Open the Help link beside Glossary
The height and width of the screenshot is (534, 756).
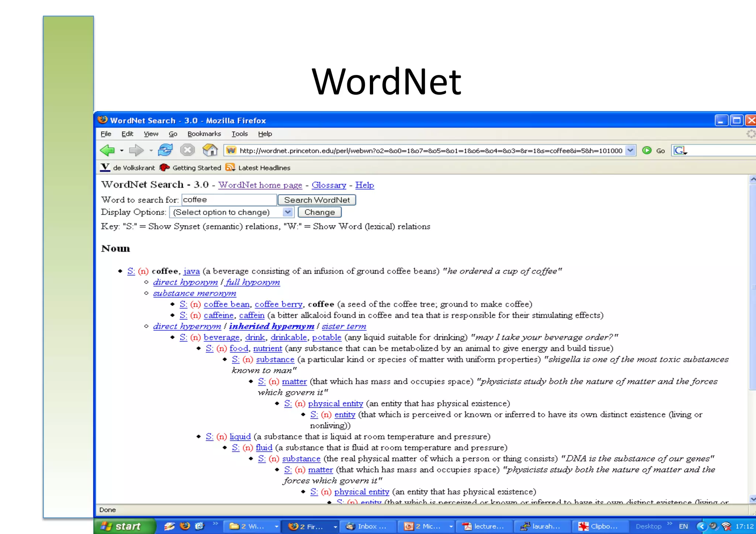point(365,185)
